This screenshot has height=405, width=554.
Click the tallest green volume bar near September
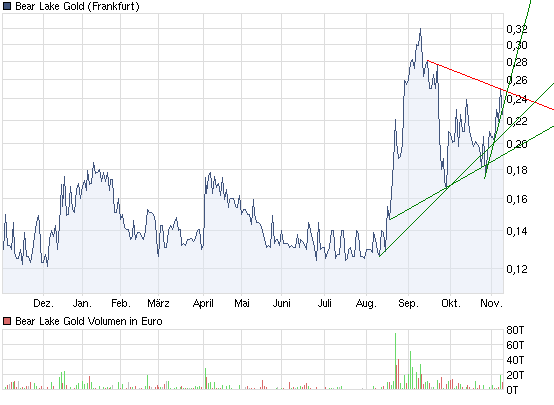(395, 361)
